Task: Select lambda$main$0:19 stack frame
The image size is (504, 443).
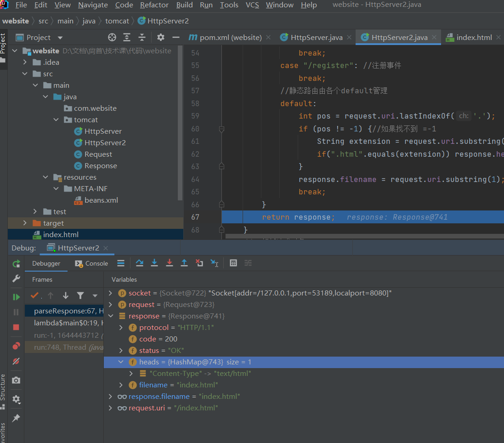Action: pyautogui.click(x=64, y=323)
